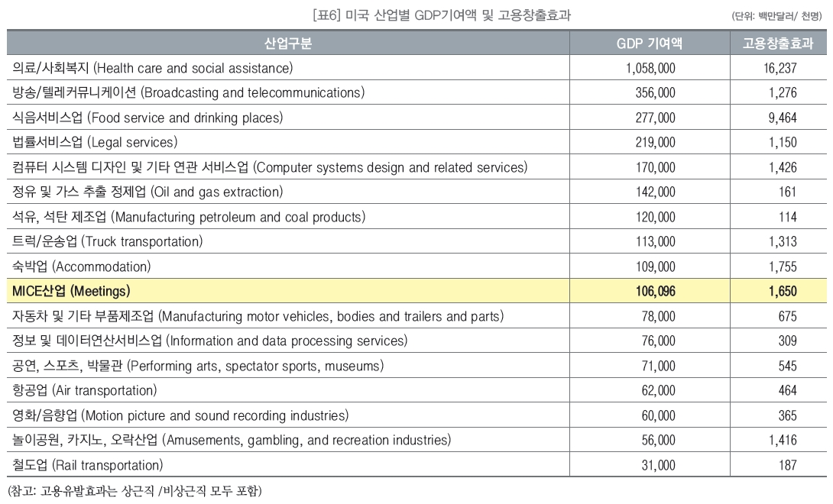Click GDP value 31,000
The height and width of the screenshot is (504, 833).
[658, 465]
